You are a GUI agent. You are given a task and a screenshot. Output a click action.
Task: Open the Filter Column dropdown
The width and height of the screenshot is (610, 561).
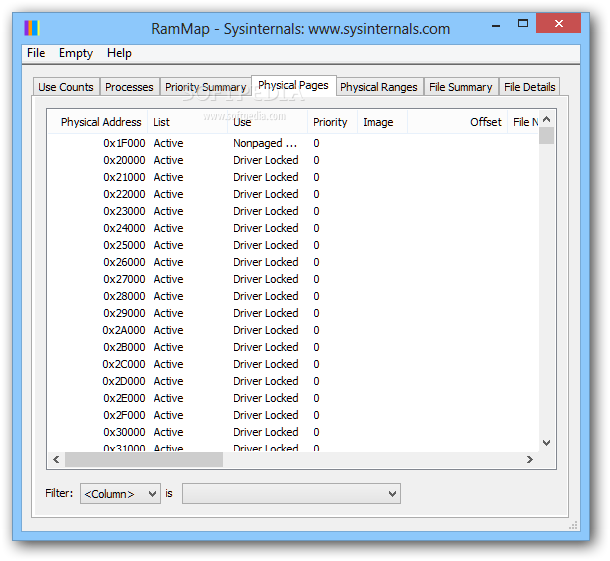(x=120, y=494)
